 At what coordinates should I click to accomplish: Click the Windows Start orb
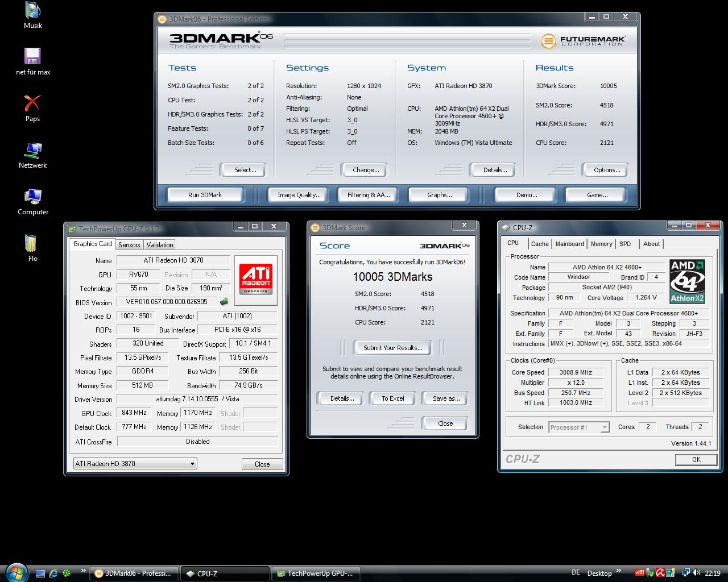[x=15, y=572]
